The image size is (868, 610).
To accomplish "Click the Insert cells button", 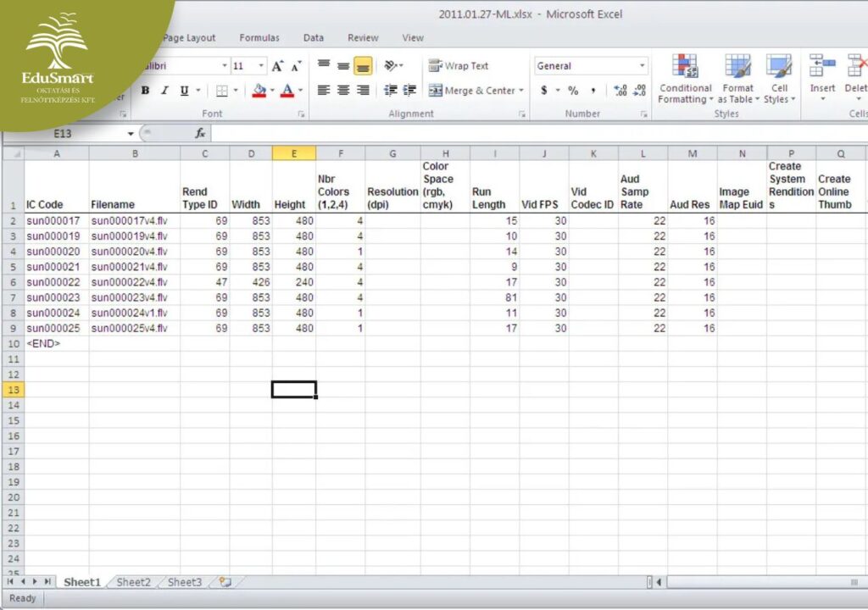I will click(822, 80).
